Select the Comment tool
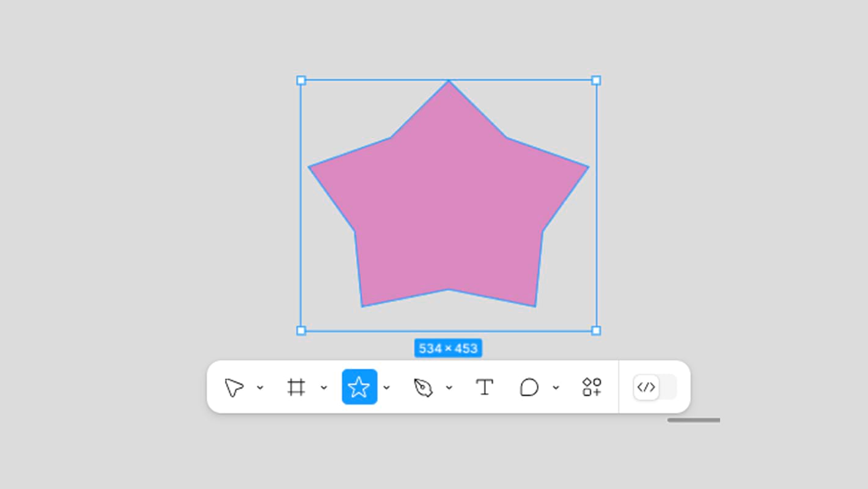 pyautogui.click(x=529, y=388)
